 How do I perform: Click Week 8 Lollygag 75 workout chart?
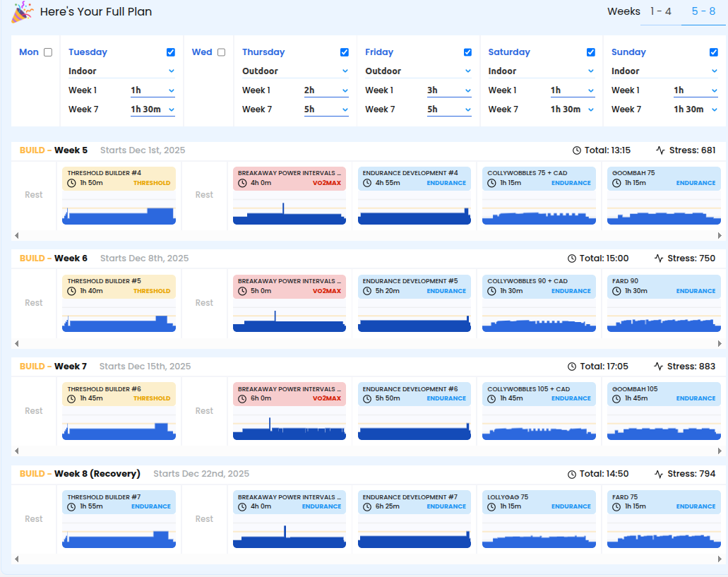(537, 536)
